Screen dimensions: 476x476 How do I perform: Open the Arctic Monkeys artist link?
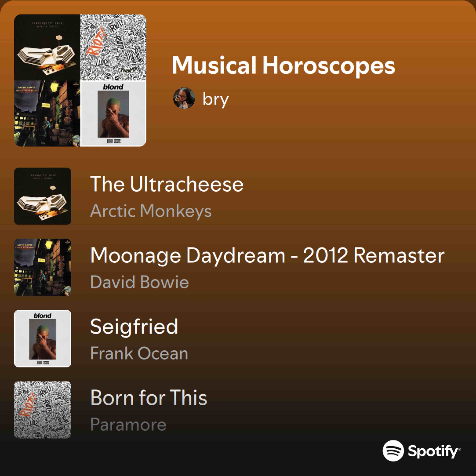151,211
